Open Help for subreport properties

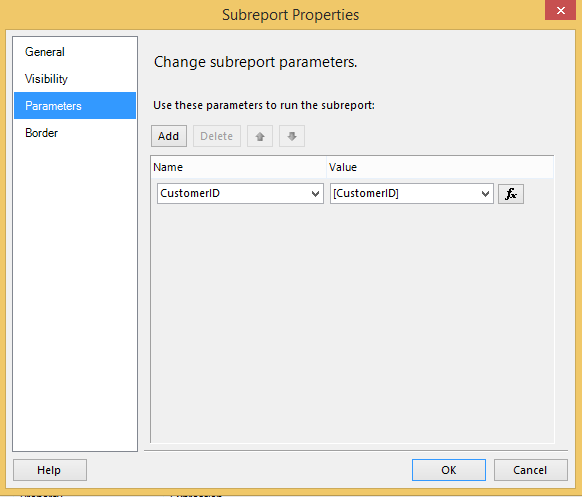[x=50, y=470]
